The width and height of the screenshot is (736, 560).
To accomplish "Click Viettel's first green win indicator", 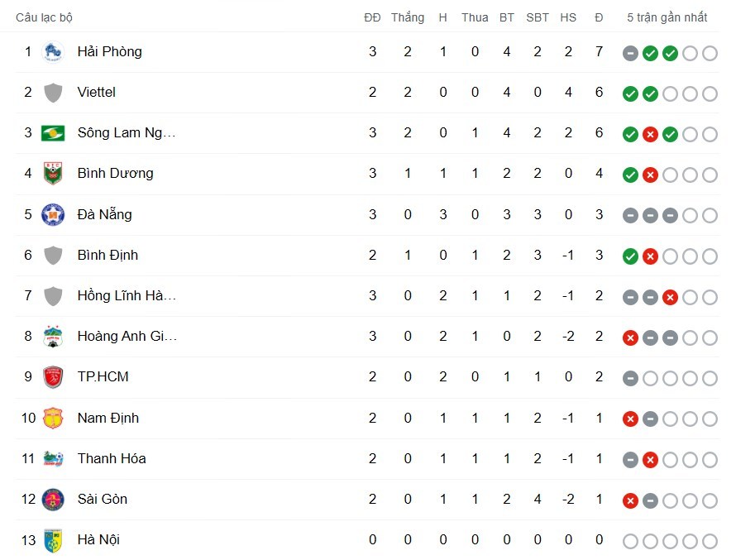I will pos(630,93).
